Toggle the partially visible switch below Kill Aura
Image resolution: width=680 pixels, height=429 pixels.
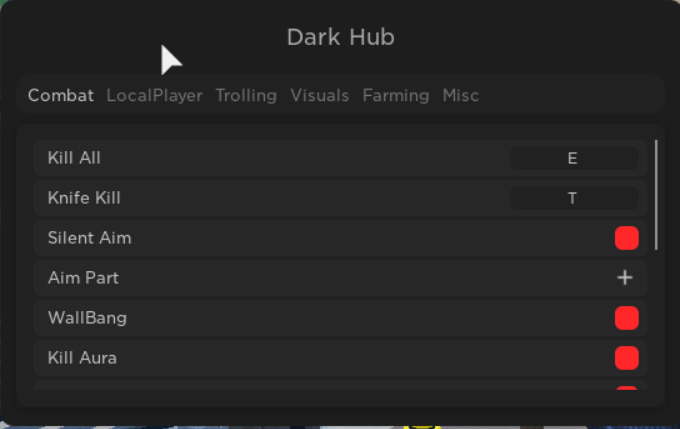(627, 387)
